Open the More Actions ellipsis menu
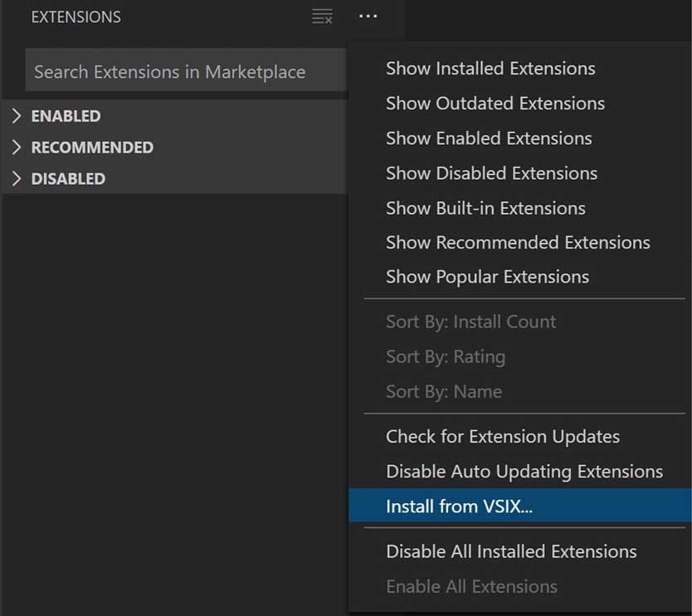 pyautogui.click(x=368, y=17)
